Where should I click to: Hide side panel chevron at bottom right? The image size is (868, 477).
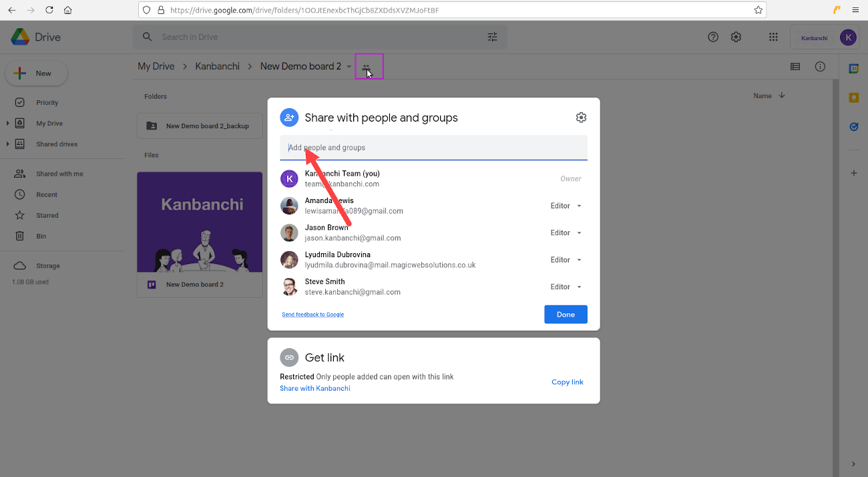[x=853, y=464]
